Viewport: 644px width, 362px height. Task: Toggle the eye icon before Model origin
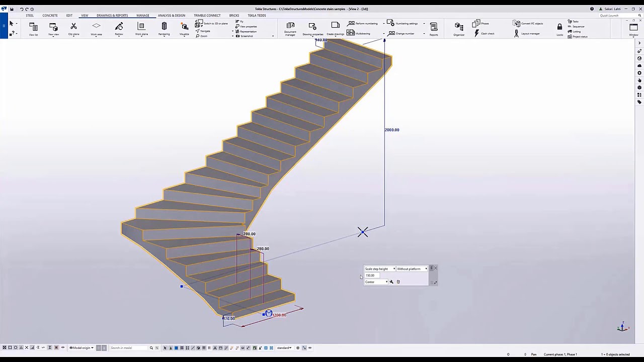[63, 348]
